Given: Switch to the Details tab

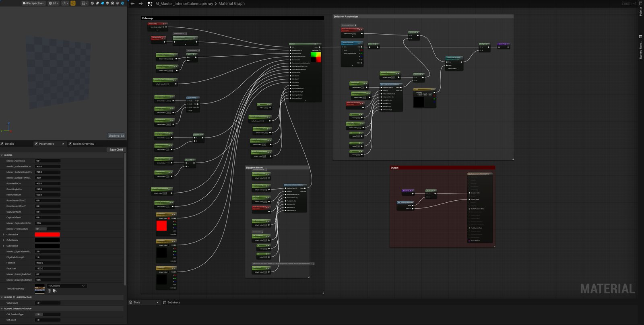Looking at the screenshot, I should pos(9,144).
